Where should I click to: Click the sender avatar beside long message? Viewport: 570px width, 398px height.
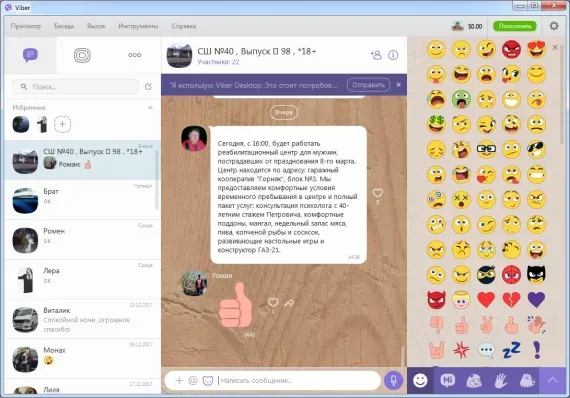tap(194, 138)
